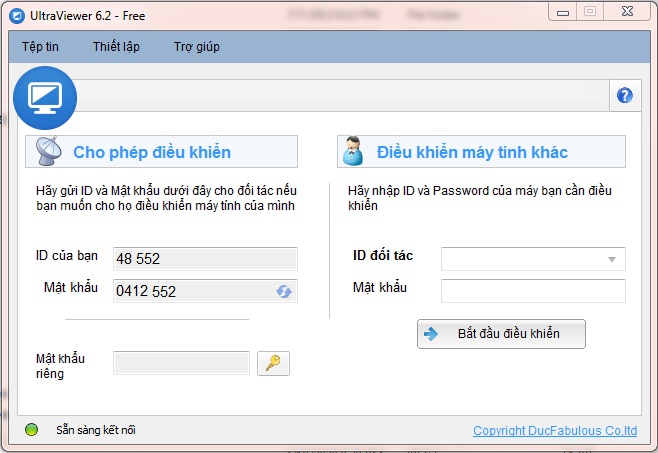Image resolution: width=658 pixels, height=453 pixels.
Task: Open the Tệp tin menu
Action: click(42, 47)
